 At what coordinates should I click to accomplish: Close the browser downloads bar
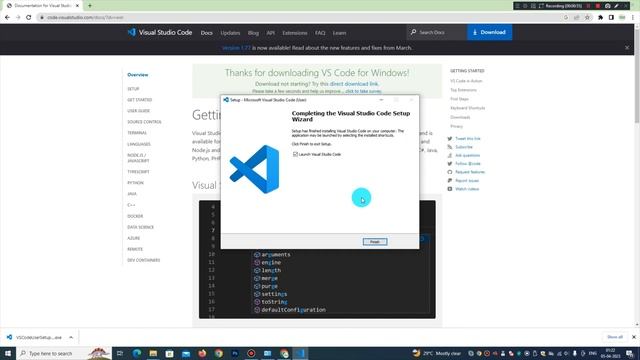tap(633, 337)
